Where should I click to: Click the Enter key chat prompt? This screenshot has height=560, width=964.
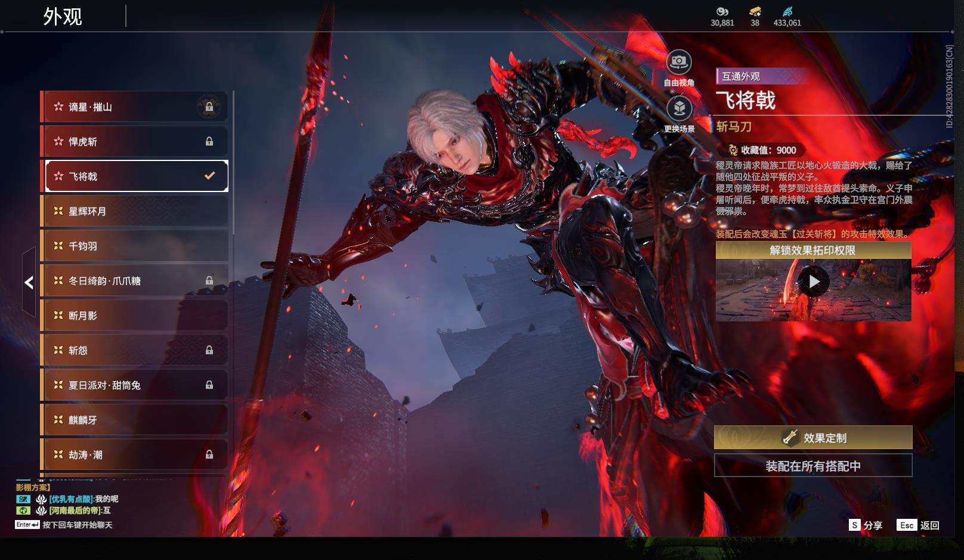click(x=64, y=525)
